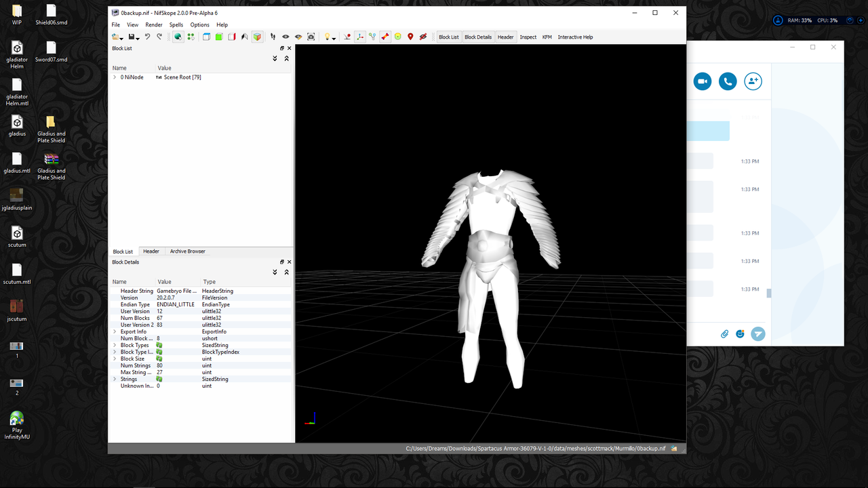
Task: Open the View menu
Action: pyautogui.click(x=133, y=24)
